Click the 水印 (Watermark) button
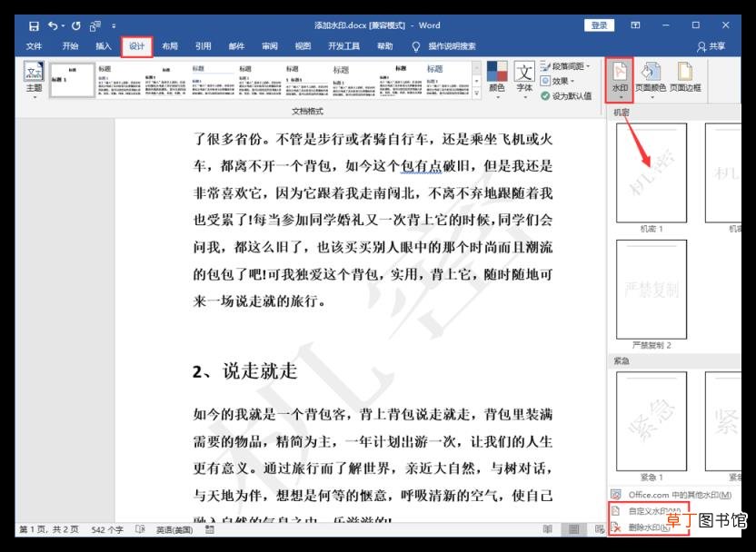756x552 pixels. (x=620, y=80)
